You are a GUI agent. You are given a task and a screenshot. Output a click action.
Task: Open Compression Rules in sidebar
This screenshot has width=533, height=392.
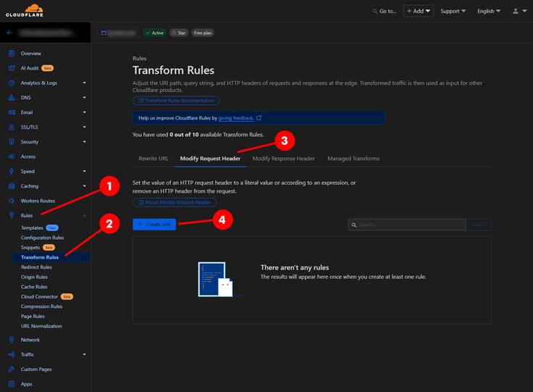pos(41,306)
